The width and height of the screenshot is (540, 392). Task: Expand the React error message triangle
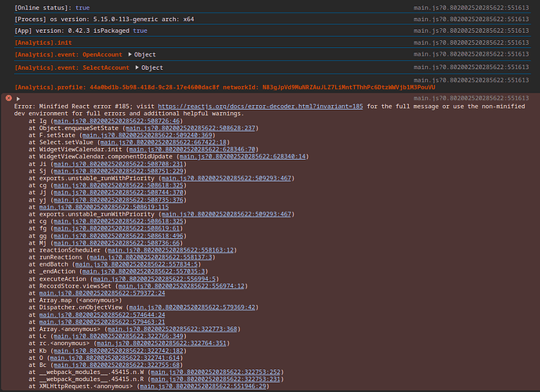click(18, 99)
